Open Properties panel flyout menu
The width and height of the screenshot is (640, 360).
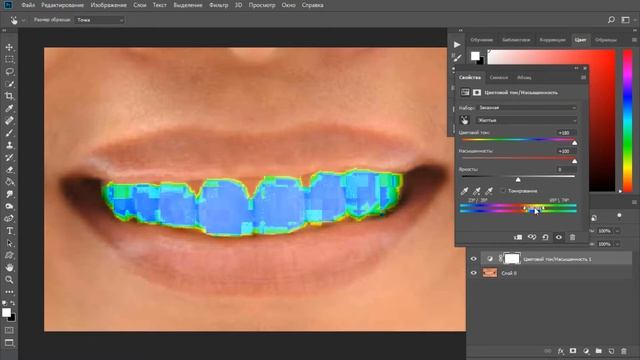coord(583,77)
